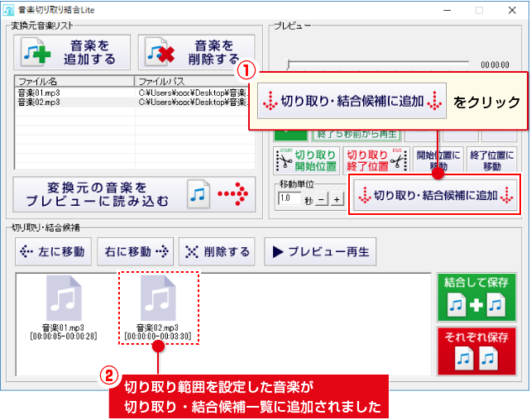Move candidate right with 右に移動

pyautogui.click(x=135, y=252)
